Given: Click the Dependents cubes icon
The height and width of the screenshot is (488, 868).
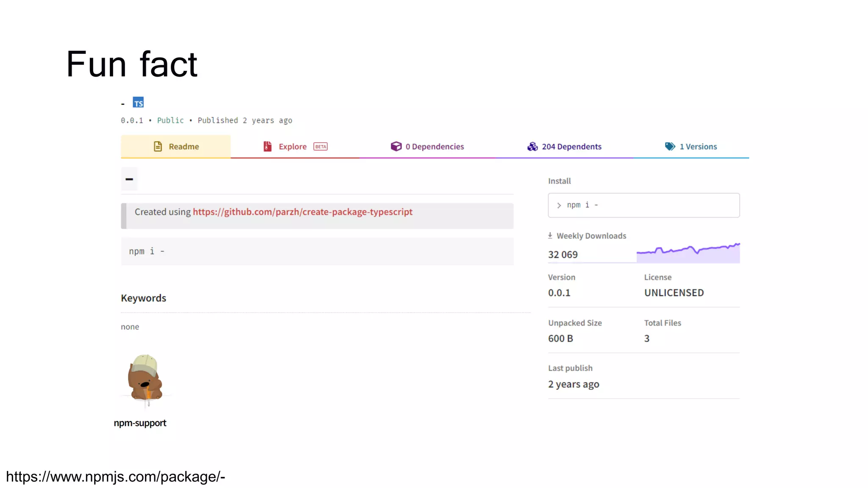Looking at the screenshot, I should click(532, 147).
